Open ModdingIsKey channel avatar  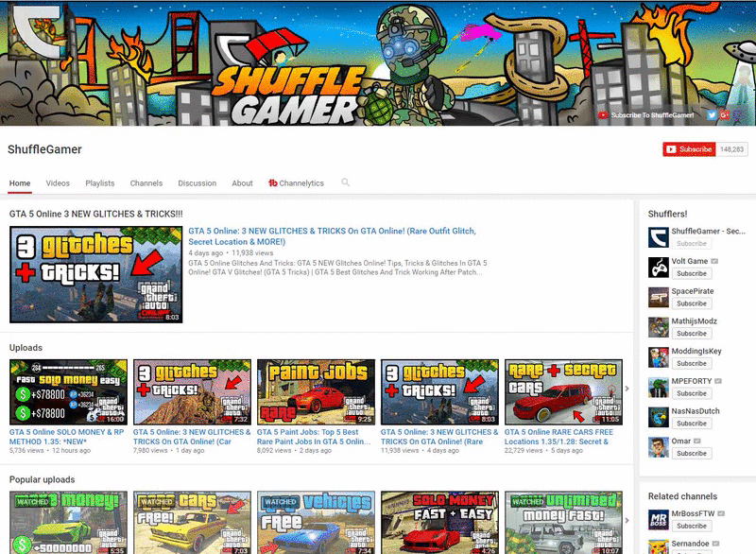coord(658,357)
